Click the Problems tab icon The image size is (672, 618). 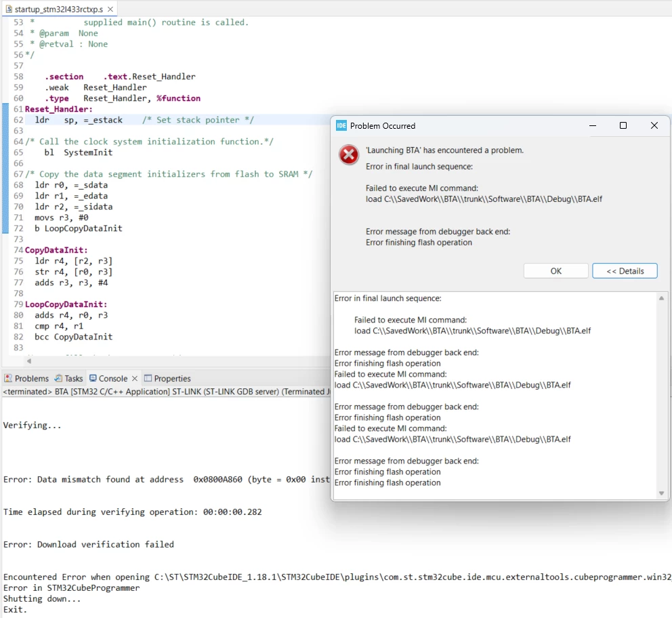tap(8, 378)
